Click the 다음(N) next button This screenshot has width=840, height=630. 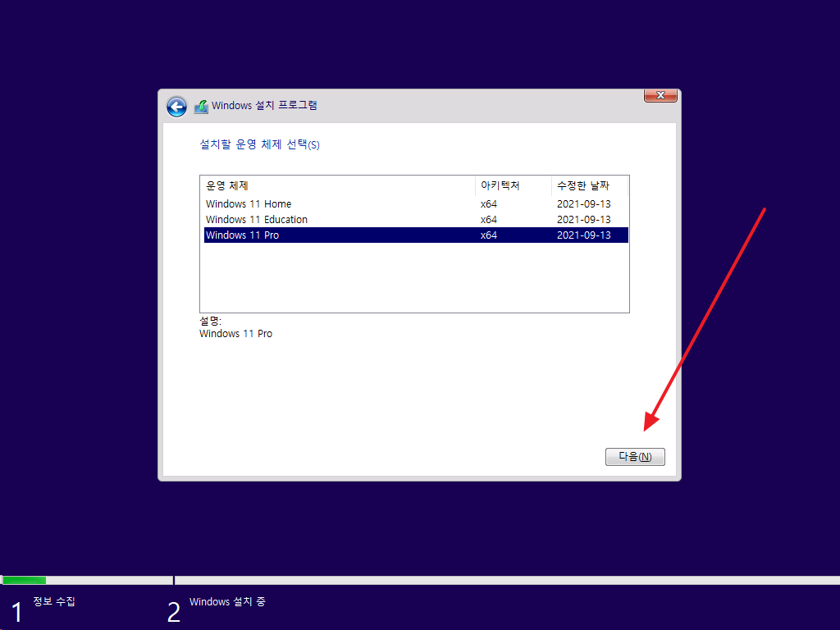[635, 456]
